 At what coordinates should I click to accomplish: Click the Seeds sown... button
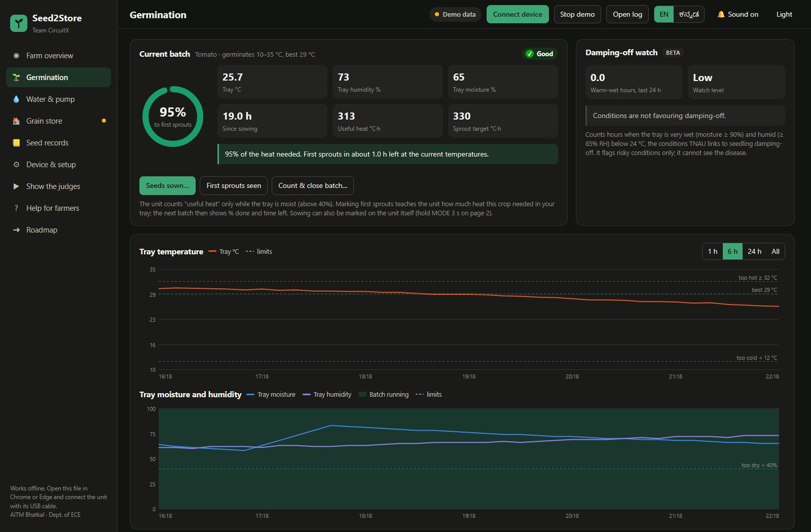[167, 185]
